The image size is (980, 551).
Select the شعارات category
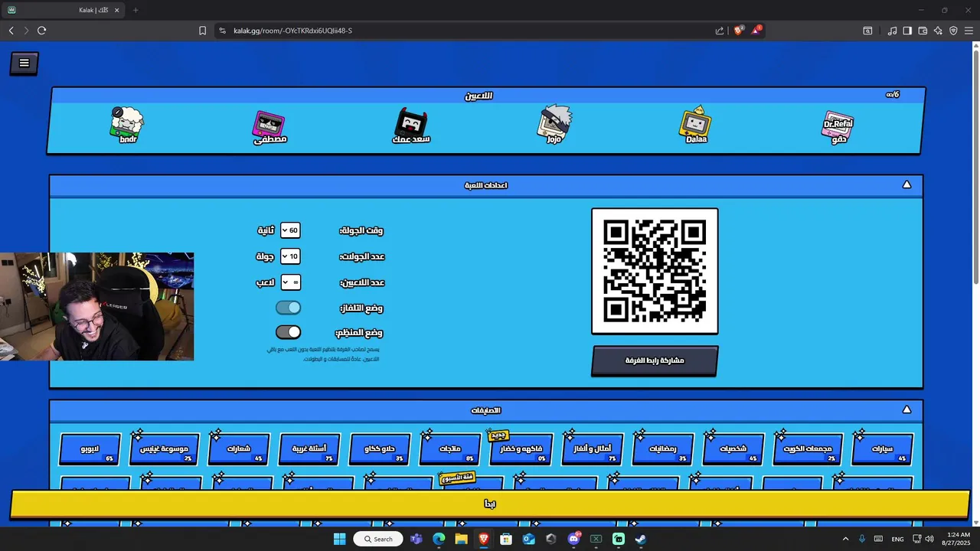point(240,449)
